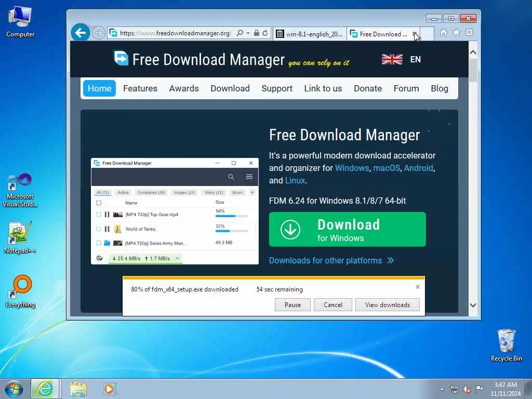This screenshot has width=532, height=399.
Task: Click the Android platform link
Action: (418, 168)
